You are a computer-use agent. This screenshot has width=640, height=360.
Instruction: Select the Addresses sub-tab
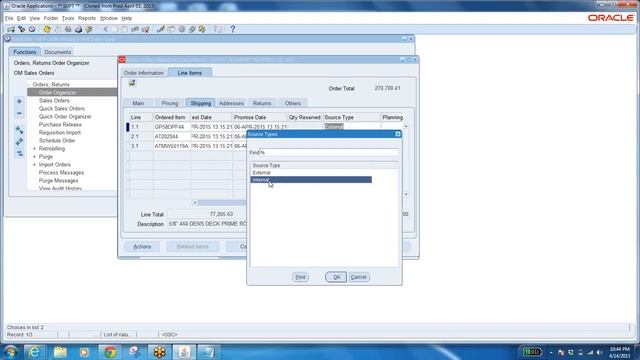(231, 103)
